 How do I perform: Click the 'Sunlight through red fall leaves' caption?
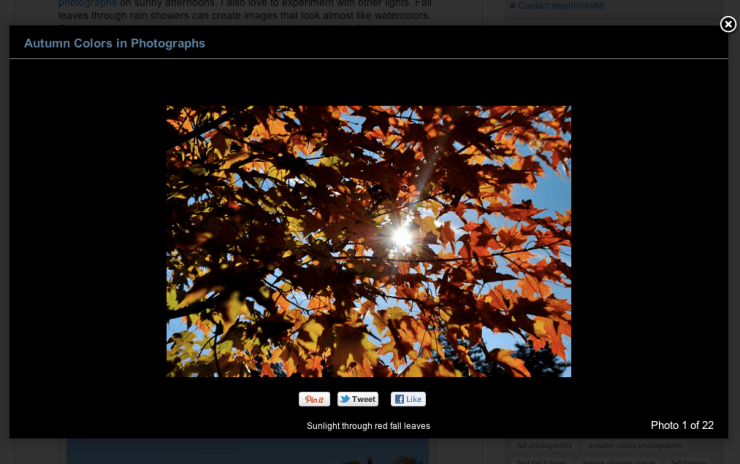tap(368, 426)
